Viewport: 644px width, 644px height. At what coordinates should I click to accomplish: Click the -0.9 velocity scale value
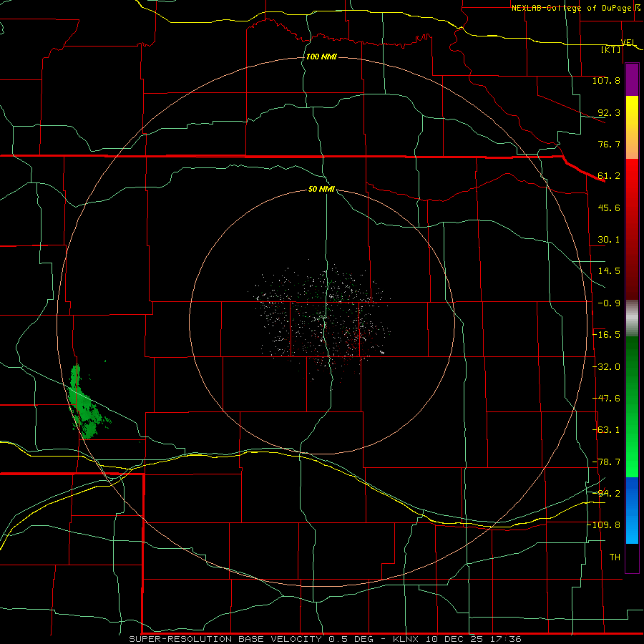click(609, 303)
